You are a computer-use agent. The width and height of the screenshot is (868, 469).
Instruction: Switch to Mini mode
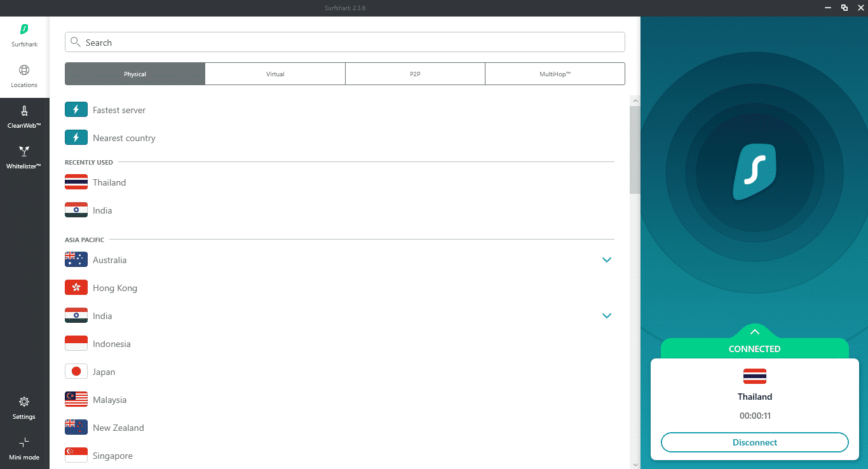pos(24,449)
